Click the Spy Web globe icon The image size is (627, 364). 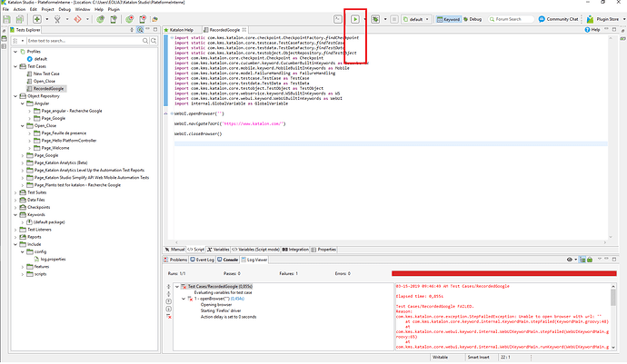(100, 19)
